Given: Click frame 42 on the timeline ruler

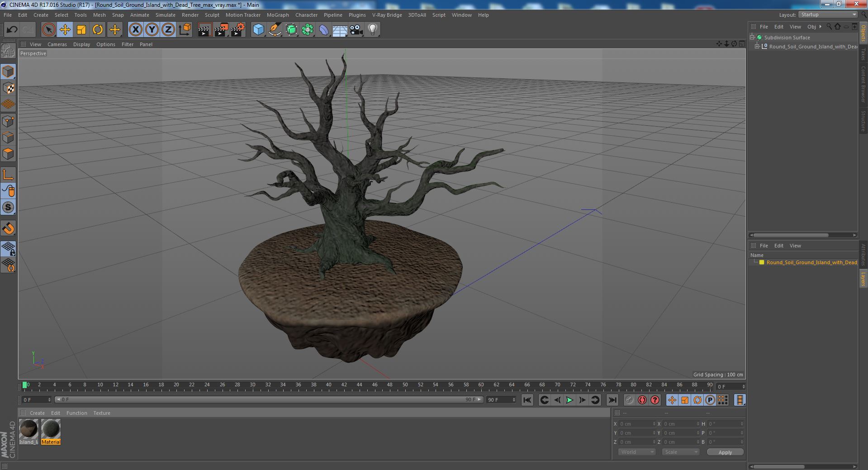Looking at the screenshot, I should 344,385.
